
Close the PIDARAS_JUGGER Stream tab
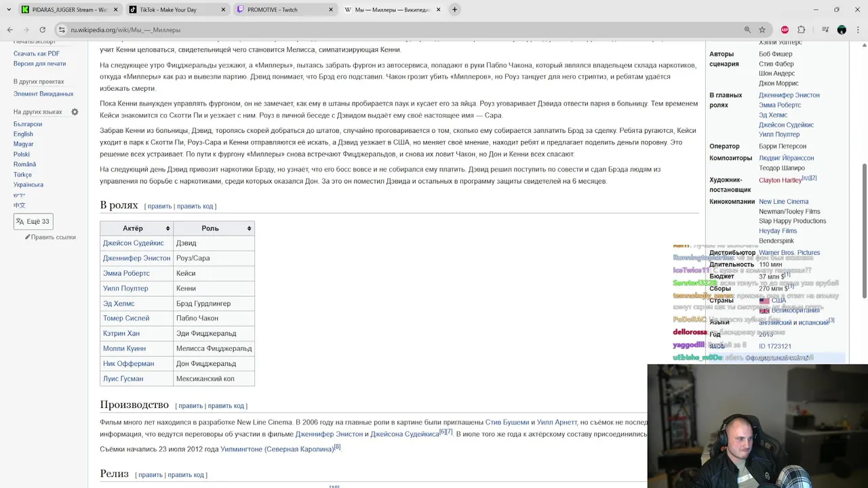[115, 9]
